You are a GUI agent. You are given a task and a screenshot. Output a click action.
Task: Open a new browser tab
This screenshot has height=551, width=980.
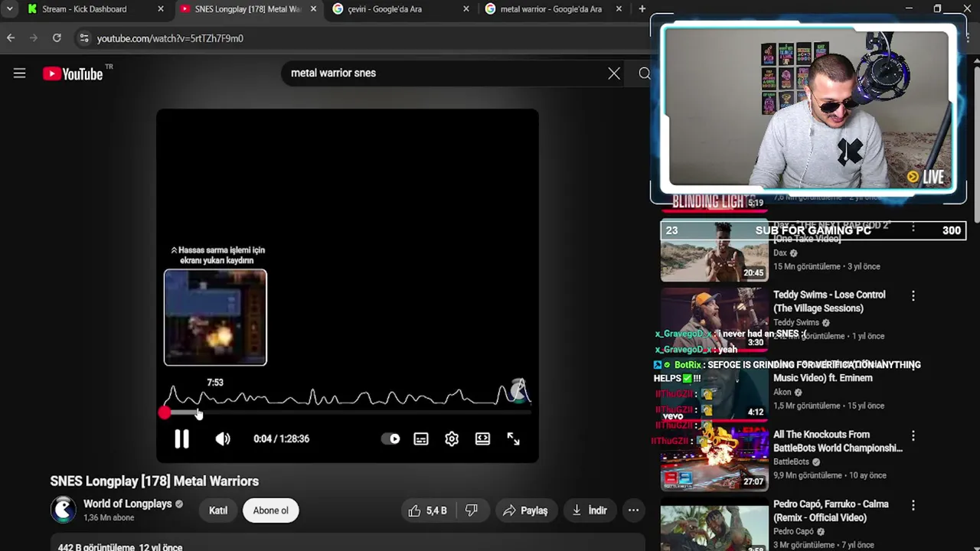[642, 9]
